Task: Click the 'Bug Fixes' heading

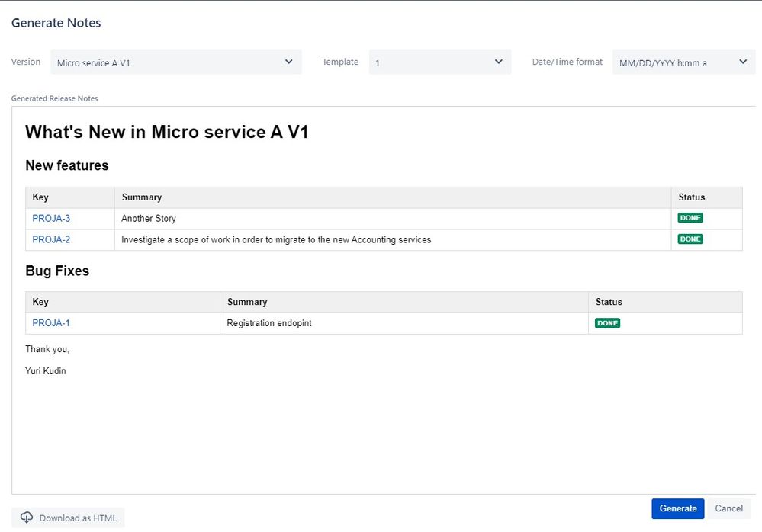Action: (x=57, y=271)
